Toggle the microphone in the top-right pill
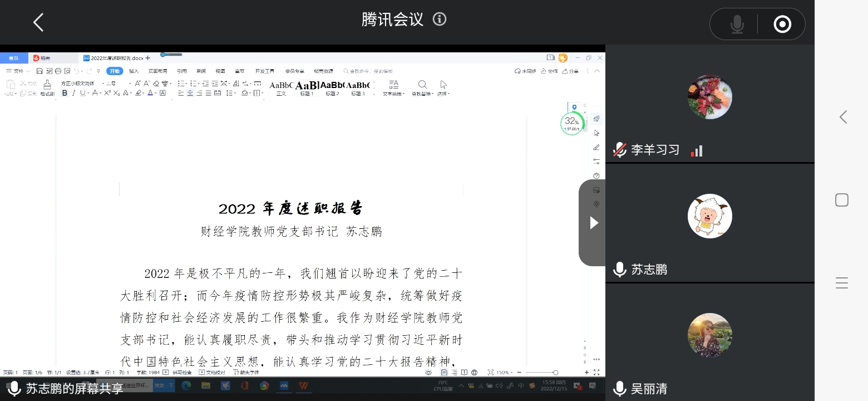The height and width of the screenshot is (401, 868). (737, 25)
